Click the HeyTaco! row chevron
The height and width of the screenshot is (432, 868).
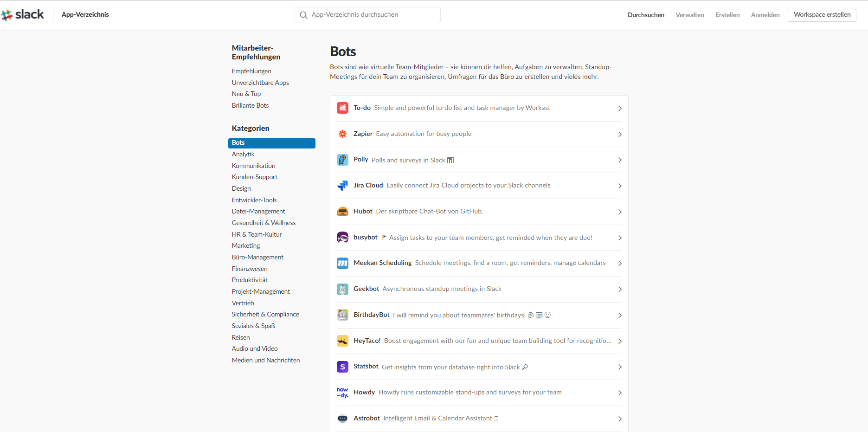tap(620, 341)
